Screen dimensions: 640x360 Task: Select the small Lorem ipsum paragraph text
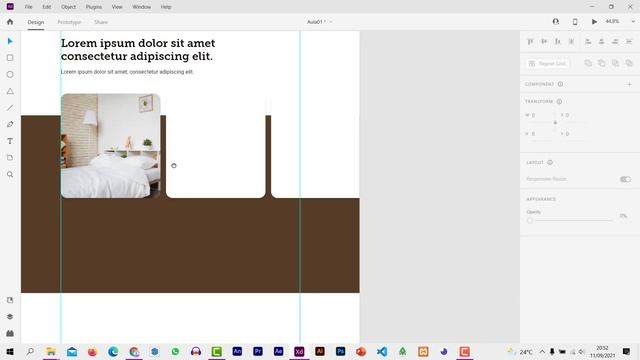click(127, 72)
